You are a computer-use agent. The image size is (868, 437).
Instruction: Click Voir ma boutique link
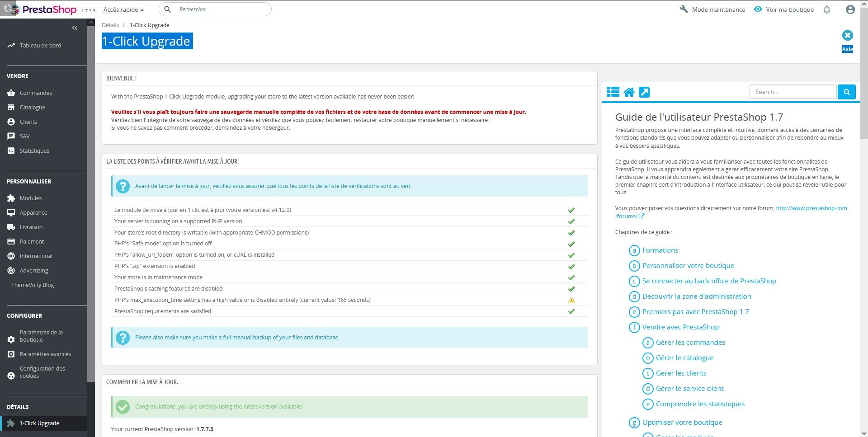[x=784, y=9]
